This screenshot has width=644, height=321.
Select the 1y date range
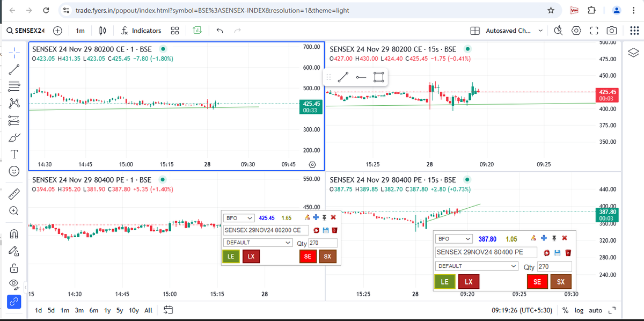(x=107, y=310)
